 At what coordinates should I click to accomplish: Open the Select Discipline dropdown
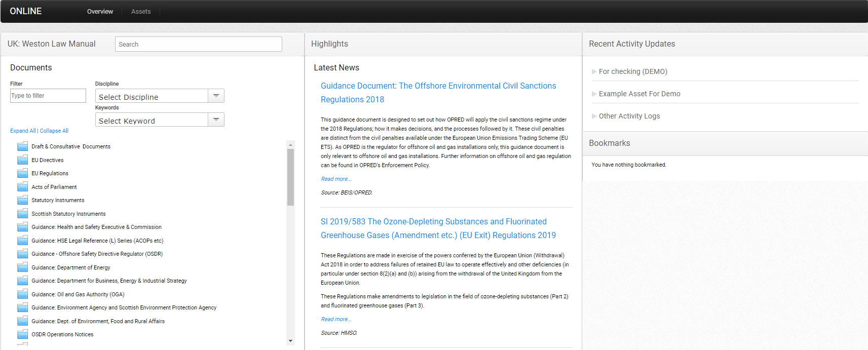(x=216, y=96)
